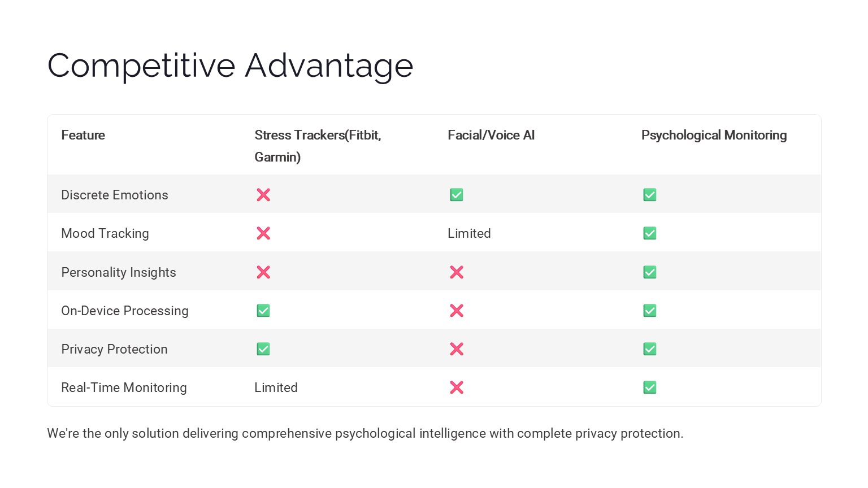Click the Stress Trackers (Fitbit, Garmin) header
Screen dimensions: 868x488
[318, 145]
